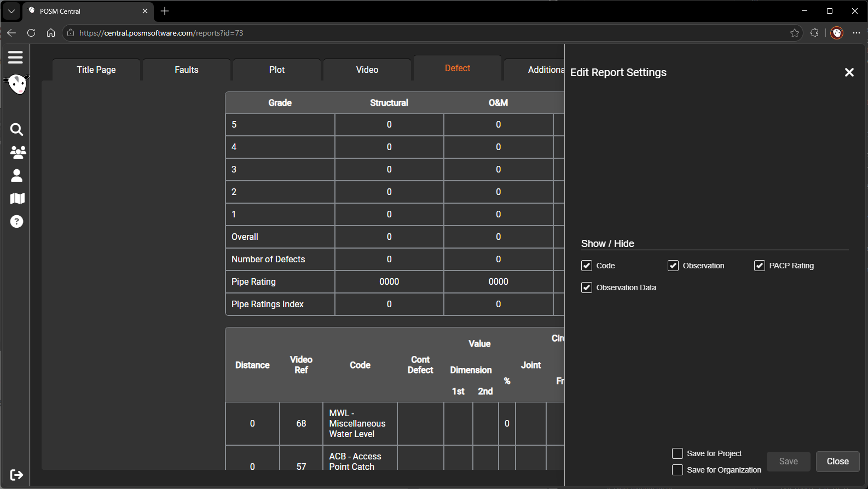Add page to favorites star
This screenshot has width=868, height=489.
coord(795,33)
